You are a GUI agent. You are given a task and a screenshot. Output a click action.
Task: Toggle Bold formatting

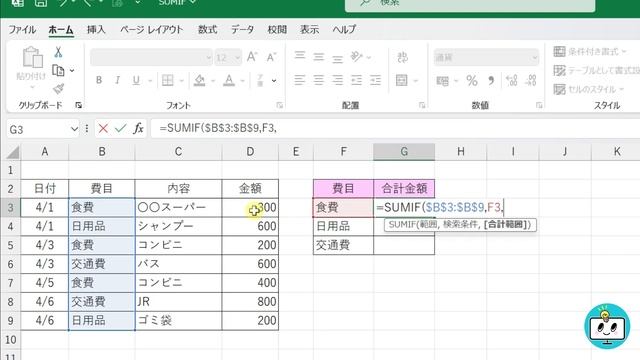pyautogui.click(x=99, y=80)
